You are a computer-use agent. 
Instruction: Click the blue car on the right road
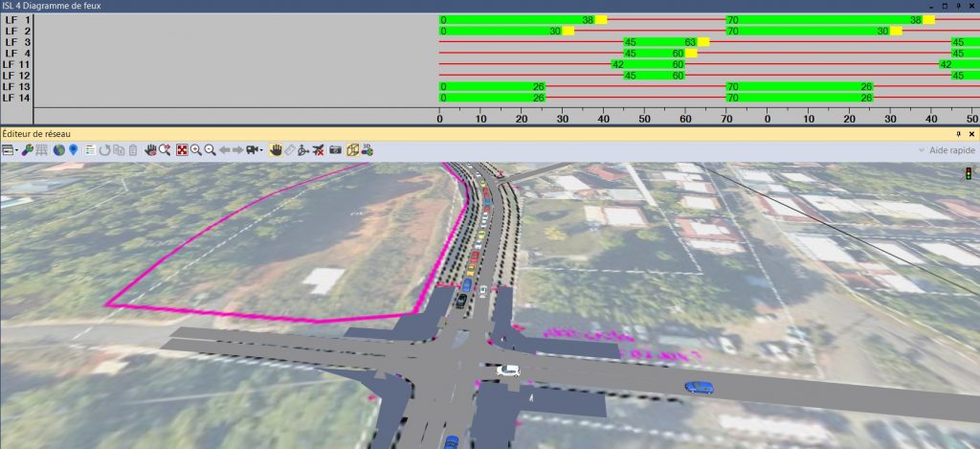click(x=699, y=388)
